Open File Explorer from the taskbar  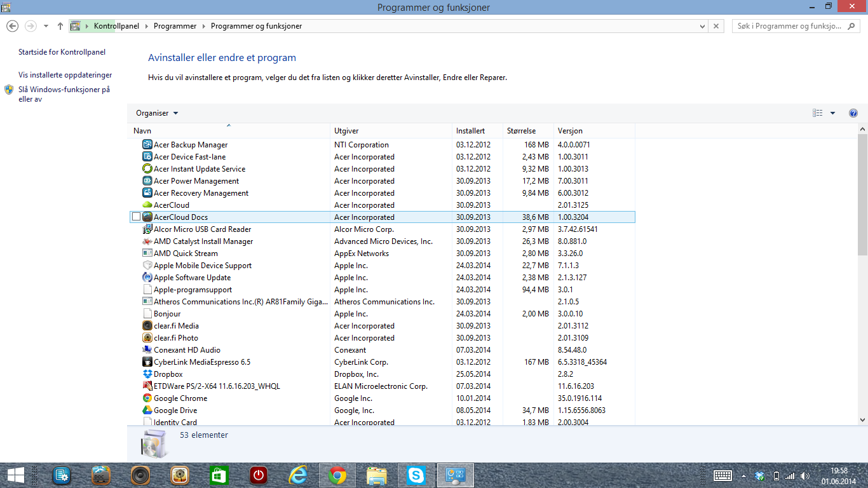point(377,475)
